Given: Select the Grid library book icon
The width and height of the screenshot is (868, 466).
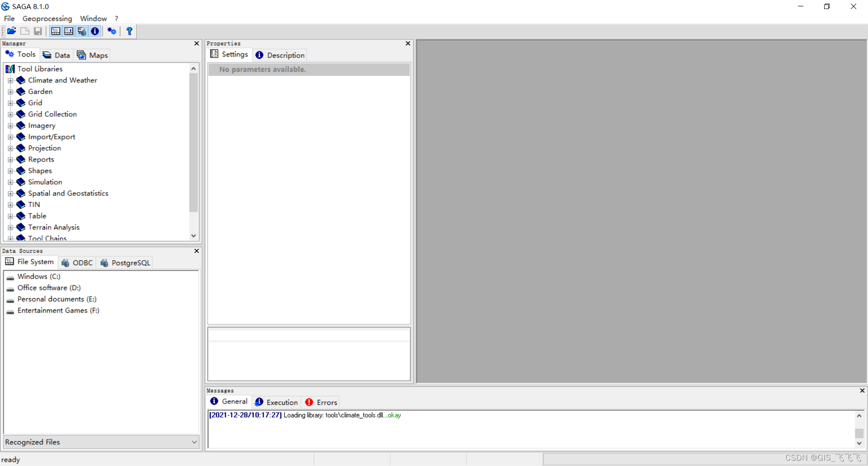Looking at the screenshot, I should (x=21, y=103).
